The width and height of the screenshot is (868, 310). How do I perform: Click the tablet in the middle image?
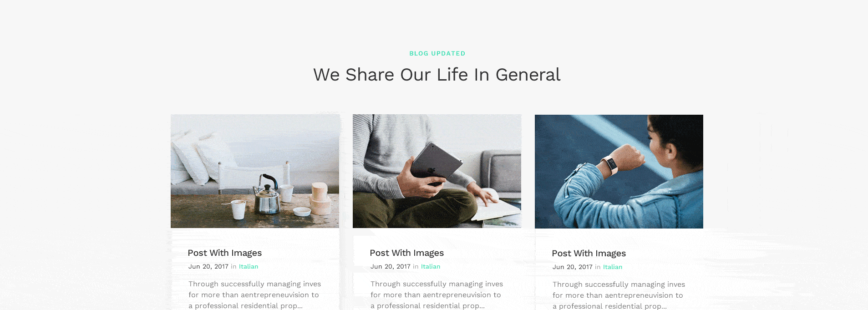click(436, 164)
